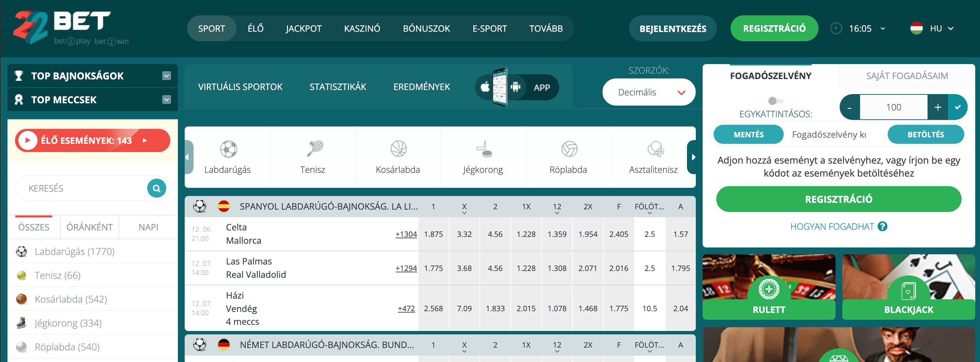The width and height of the screenshot is (980, 362).
Task: Click the Regisztráció button in the header
Action: (774, 29)
